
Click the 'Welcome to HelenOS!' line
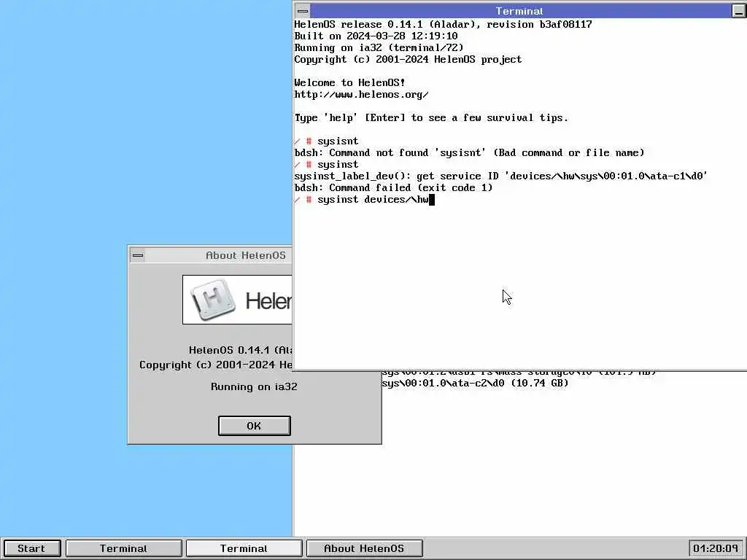click(349, 83)
